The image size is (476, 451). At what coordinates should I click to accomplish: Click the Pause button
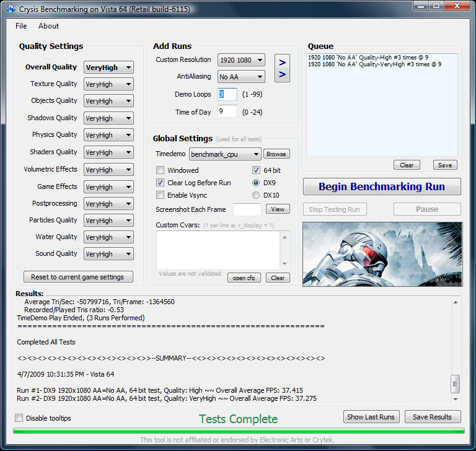click(x=427, y=209)
